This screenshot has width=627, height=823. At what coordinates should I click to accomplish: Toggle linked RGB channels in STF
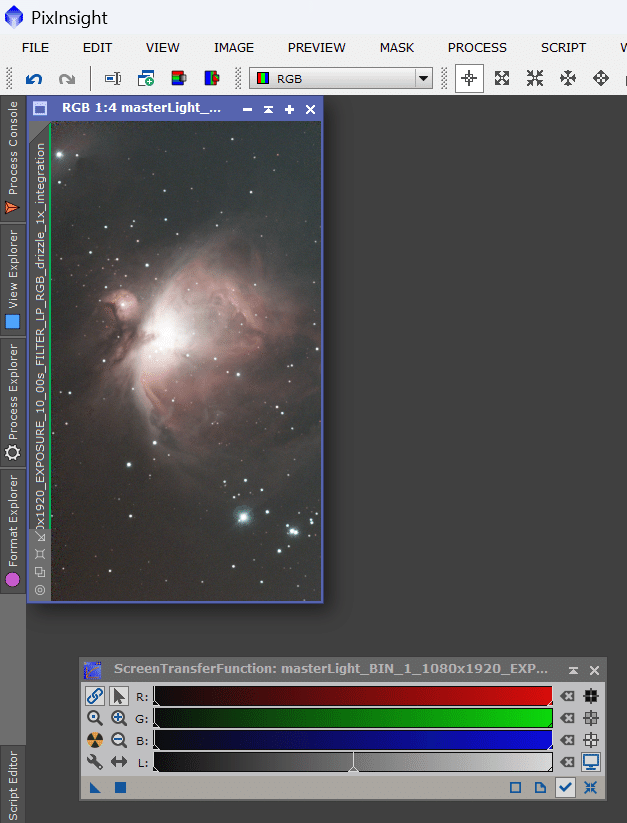coord(95,696)
